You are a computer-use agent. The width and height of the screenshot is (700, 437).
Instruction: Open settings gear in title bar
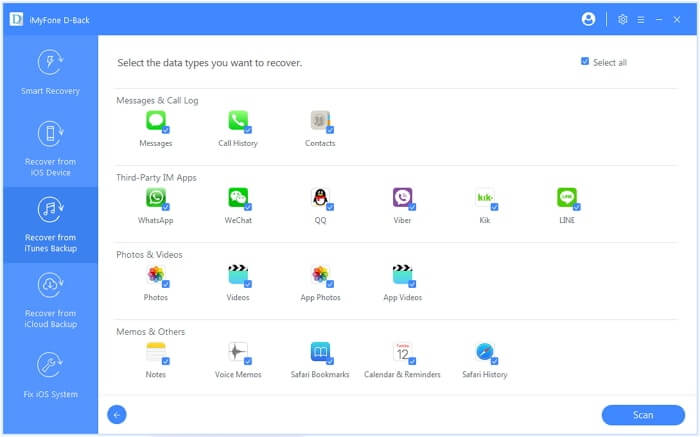point(622,19)
